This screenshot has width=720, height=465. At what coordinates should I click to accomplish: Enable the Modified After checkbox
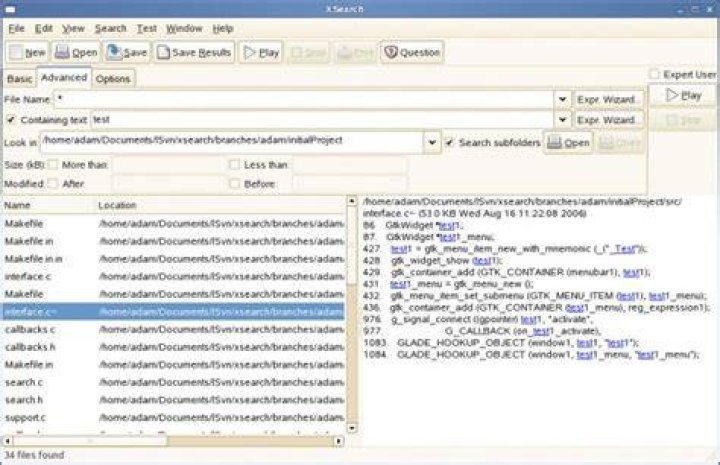click(x=53, y=184)
